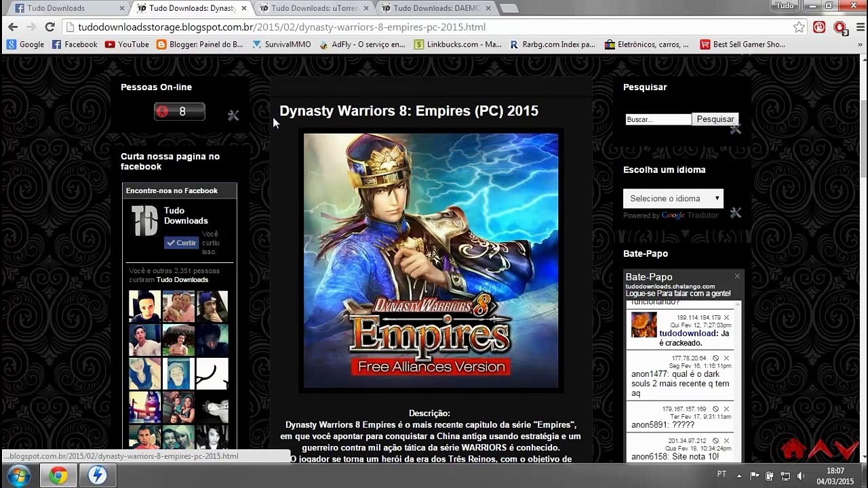Screen dimensions: 868x488
Task: Click the Buscar search input field
Action: pyautogui.click(x=658, y=119)
